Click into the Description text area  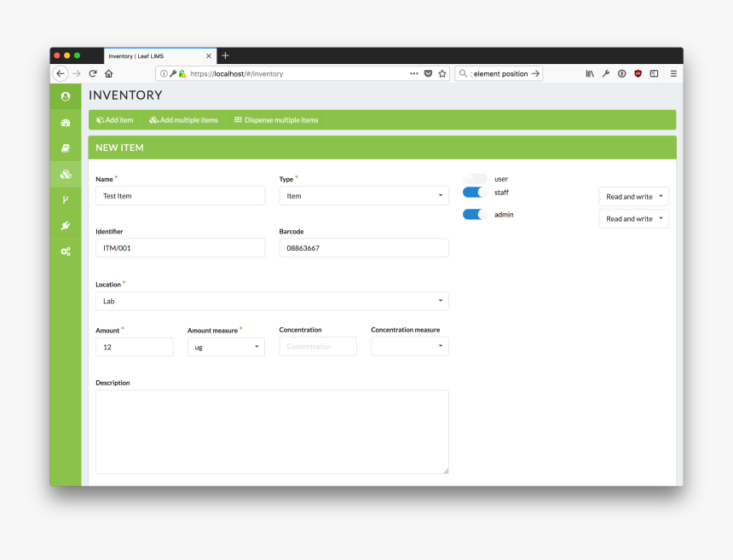[272, 431]
